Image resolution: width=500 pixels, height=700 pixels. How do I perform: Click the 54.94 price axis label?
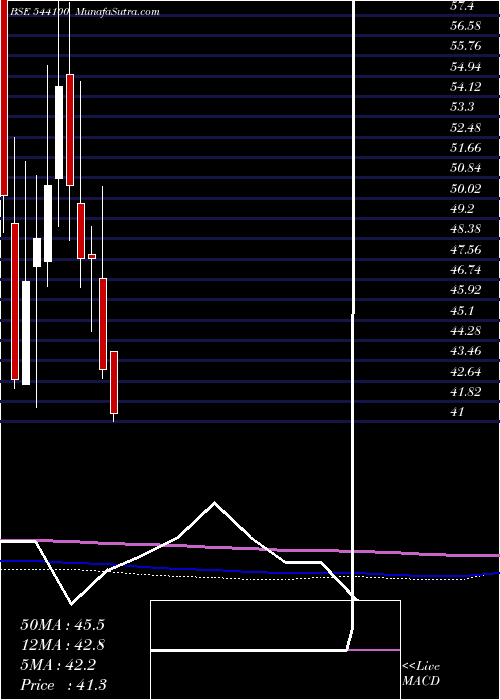tap(466, 67)
